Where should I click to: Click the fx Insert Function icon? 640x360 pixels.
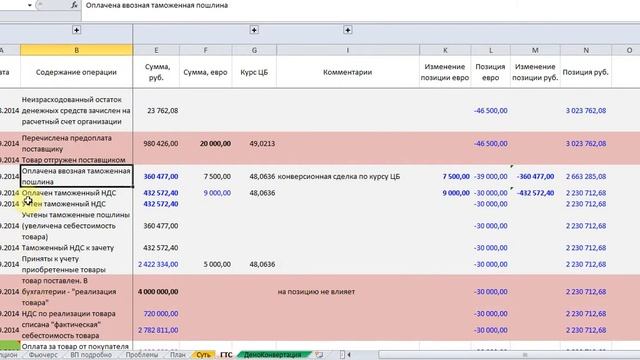pyautogui.click(x=74, y=5)
